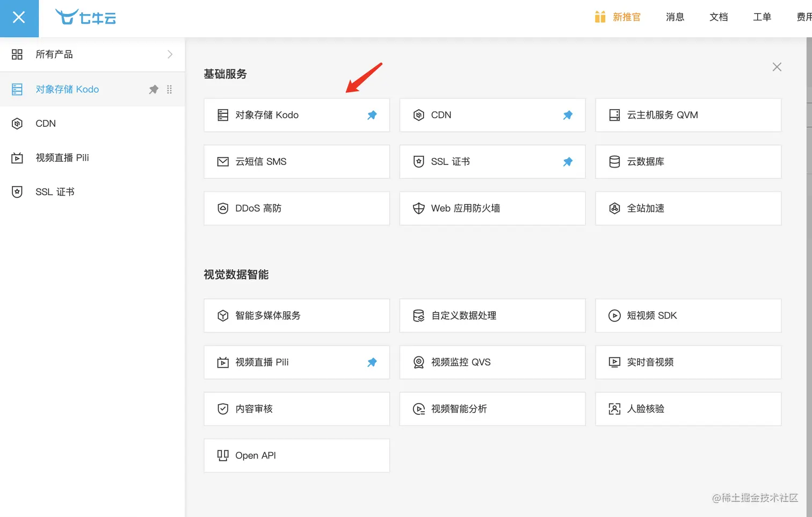This screenshot has height=517, width=812.
Task: Close the product panel with the X
Action: 777,67
